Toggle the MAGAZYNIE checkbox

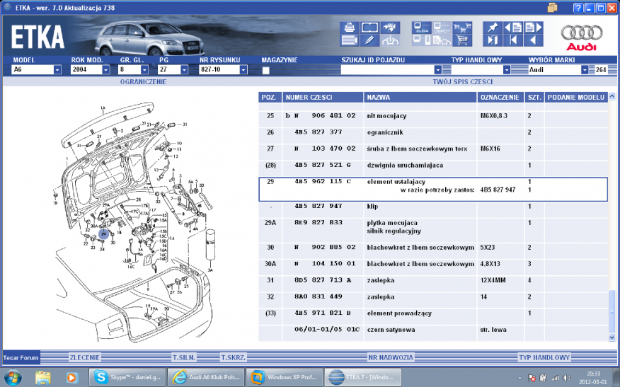[x=266, y=70]
